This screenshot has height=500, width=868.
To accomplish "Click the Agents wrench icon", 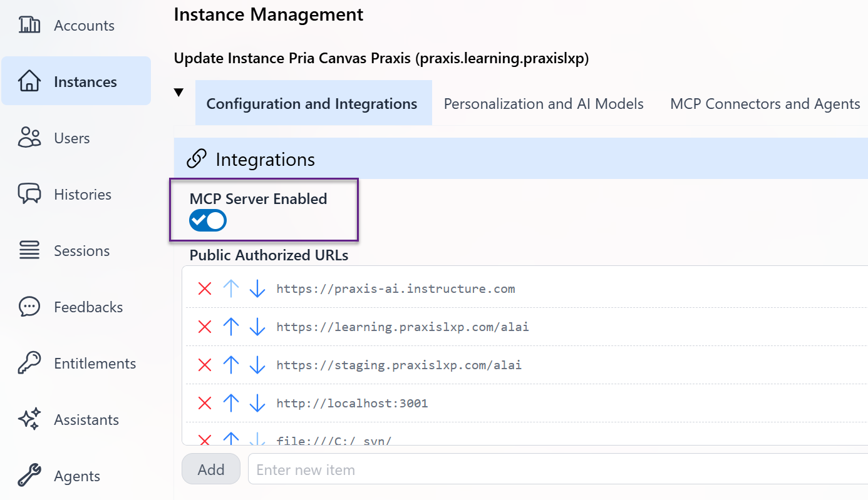I will click(x=29, y=476).
